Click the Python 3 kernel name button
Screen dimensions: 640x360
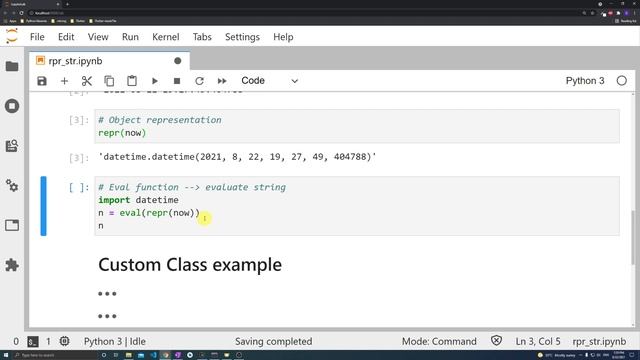(585, 81)
